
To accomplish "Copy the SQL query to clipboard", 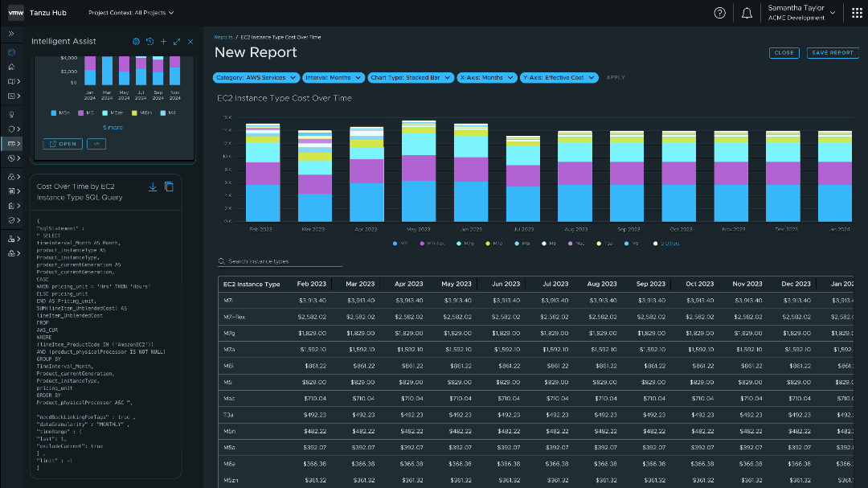I will (x=169, y=187).
